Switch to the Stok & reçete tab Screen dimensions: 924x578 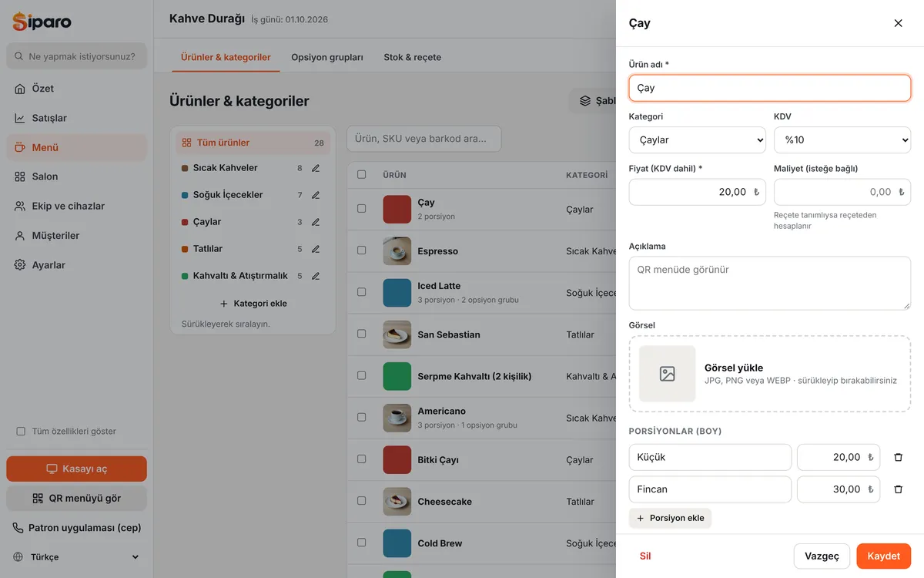click(x=413, y=57)
